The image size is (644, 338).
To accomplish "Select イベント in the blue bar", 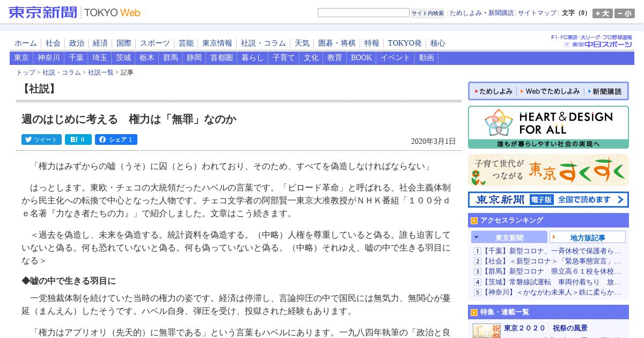I will tap(396, 58).
